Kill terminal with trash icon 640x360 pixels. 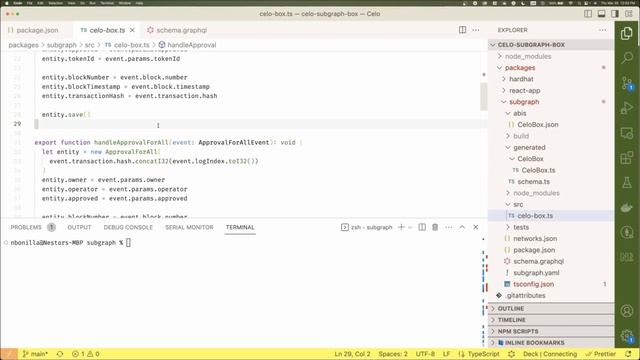tap(435, 227)
